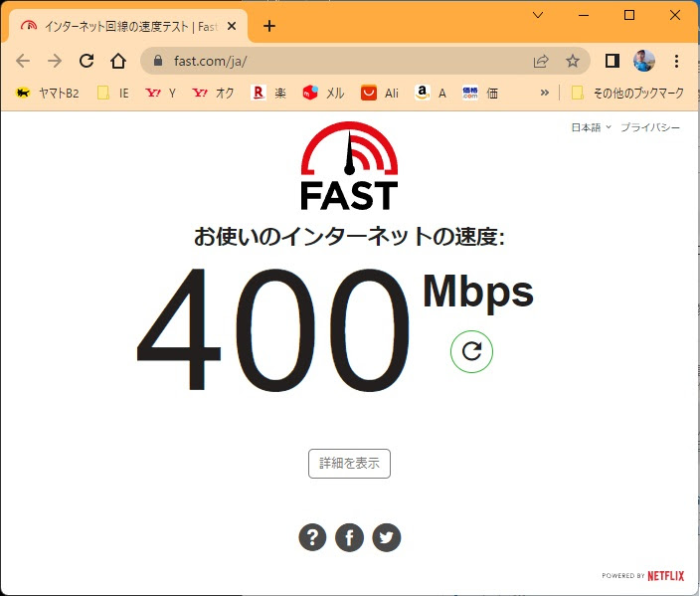The height and width of the screenshot is (596, 700).
Task: Open the AliExpress bookmark
Action: point(380,93)
